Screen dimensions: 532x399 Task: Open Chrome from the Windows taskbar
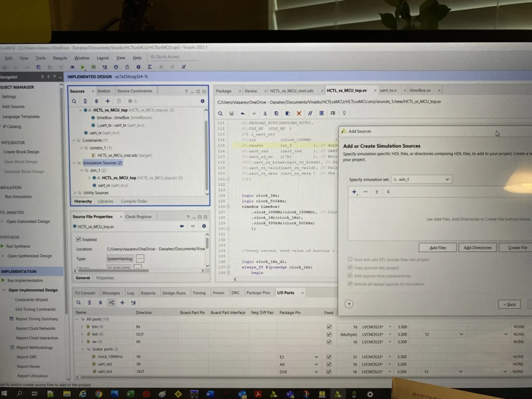[99, 394]
